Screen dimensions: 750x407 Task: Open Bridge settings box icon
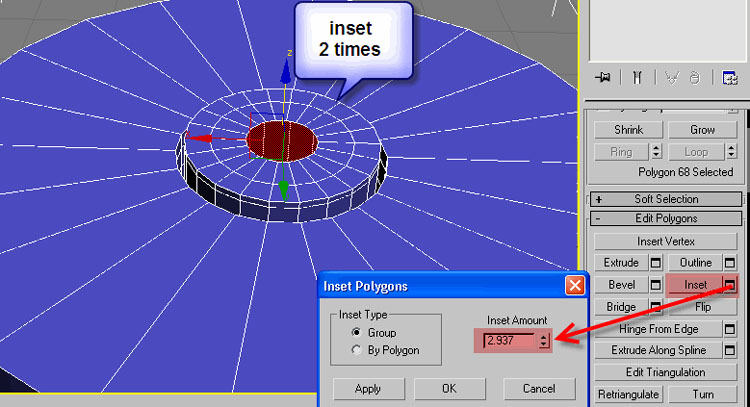[x=656, y=307]
